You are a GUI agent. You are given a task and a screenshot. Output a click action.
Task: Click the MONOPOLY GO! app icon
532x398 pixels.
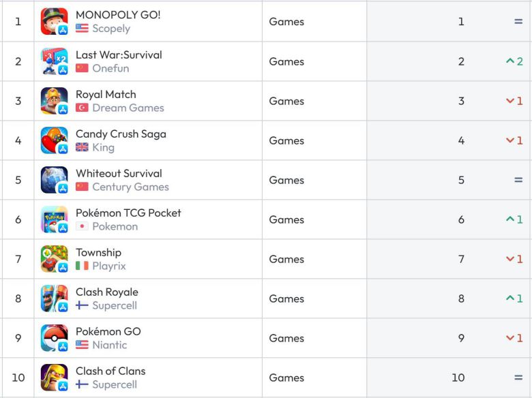click(x=54, y=22)
